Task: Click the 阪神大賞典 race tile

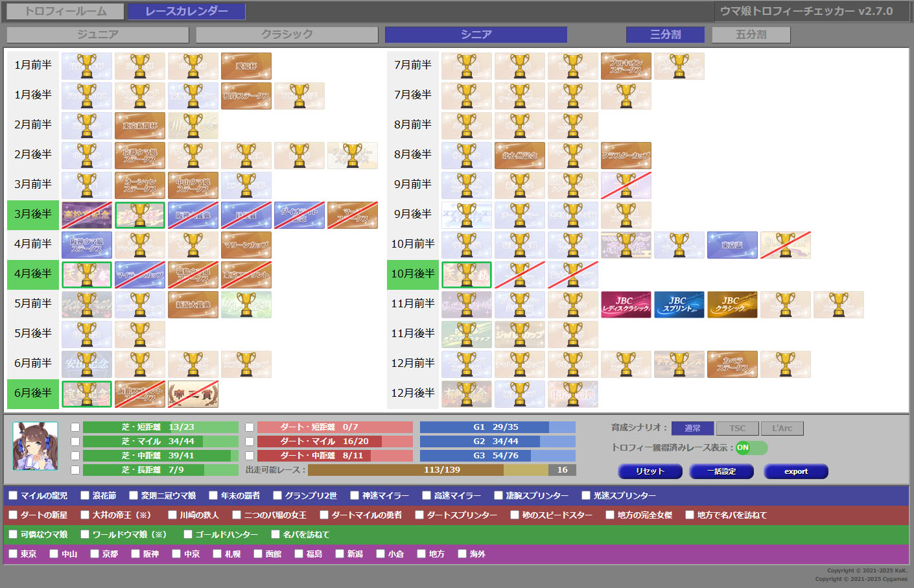Action: 193,215
